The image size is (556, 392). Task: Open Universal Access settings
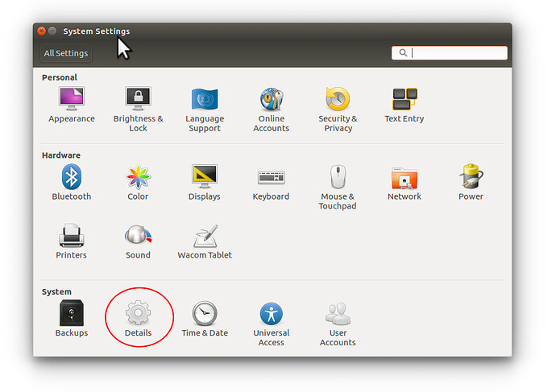272,324
